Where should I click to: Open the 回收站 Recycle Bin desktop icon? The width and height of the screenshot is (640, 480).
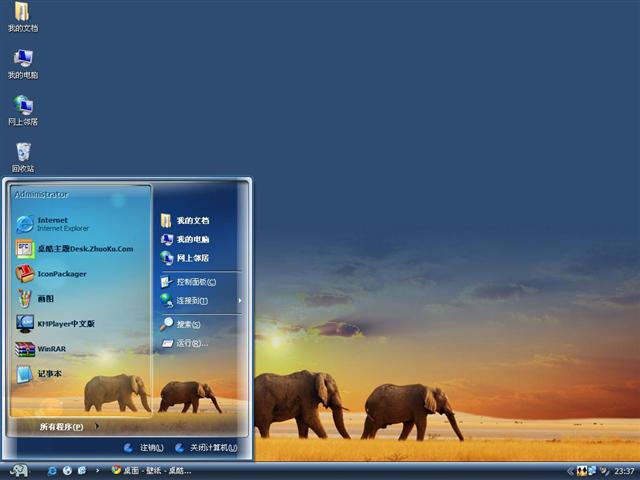pyautogui.click(x=23, y=154)
